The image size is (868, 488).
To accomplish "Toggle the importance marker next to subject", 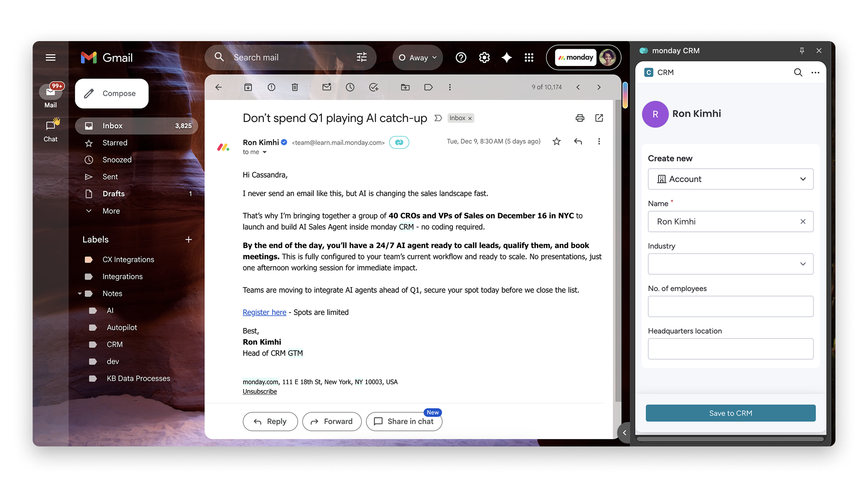I will (x=438, y=118).
